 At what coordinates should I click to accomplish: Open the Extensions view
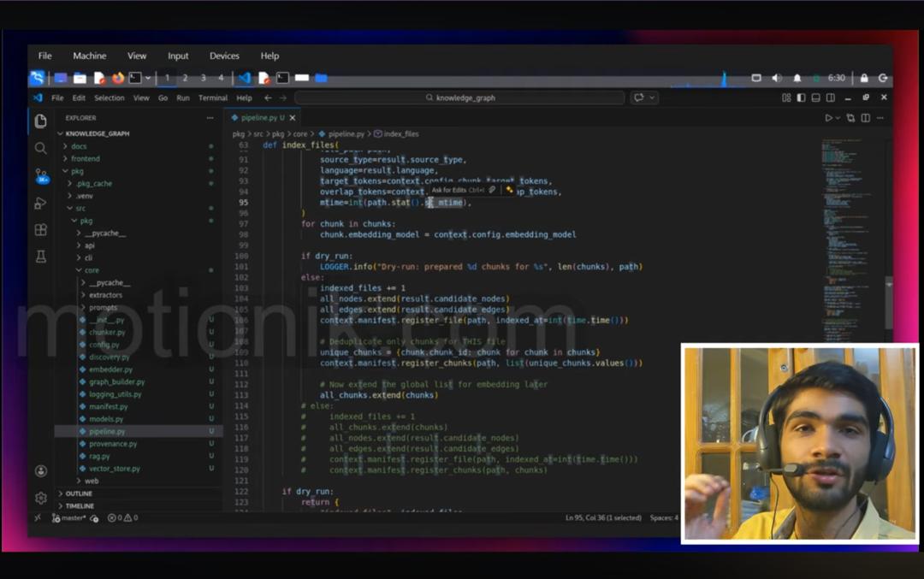point(40,230)
